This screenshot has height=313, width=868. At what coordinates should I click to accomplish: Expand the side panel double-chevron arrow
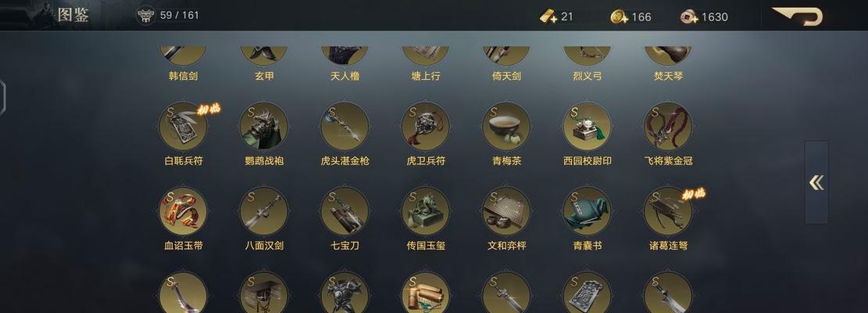[816, 182]
